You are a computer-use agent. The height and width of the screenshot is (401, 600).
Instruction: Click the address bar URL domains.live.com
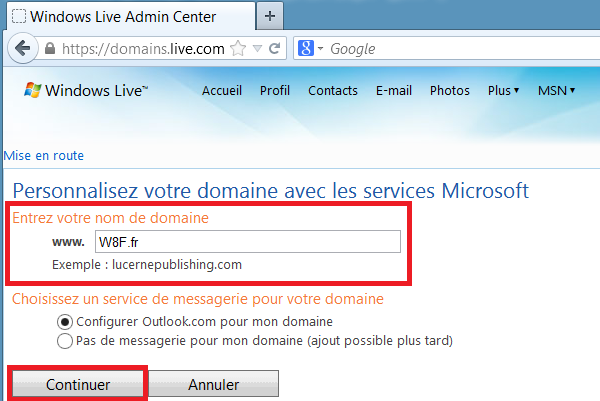[143, 49]
